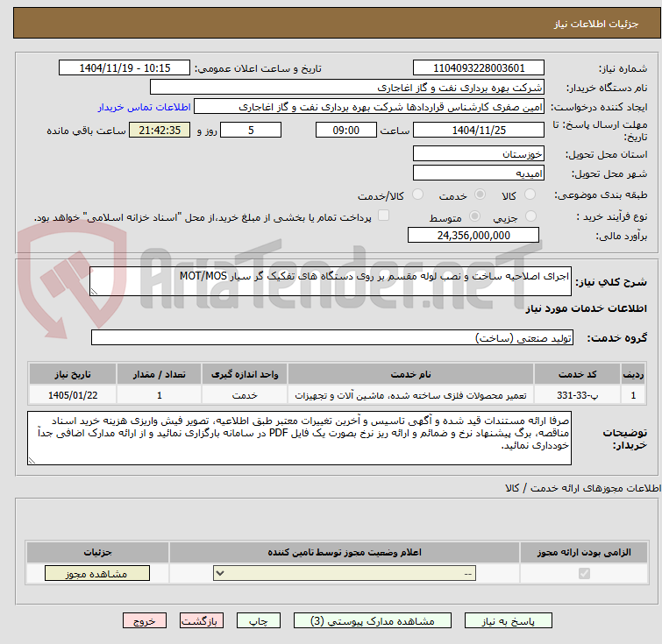Click the خروج exit button
Viewport: 662px width, 644px height.
[145, 621]
